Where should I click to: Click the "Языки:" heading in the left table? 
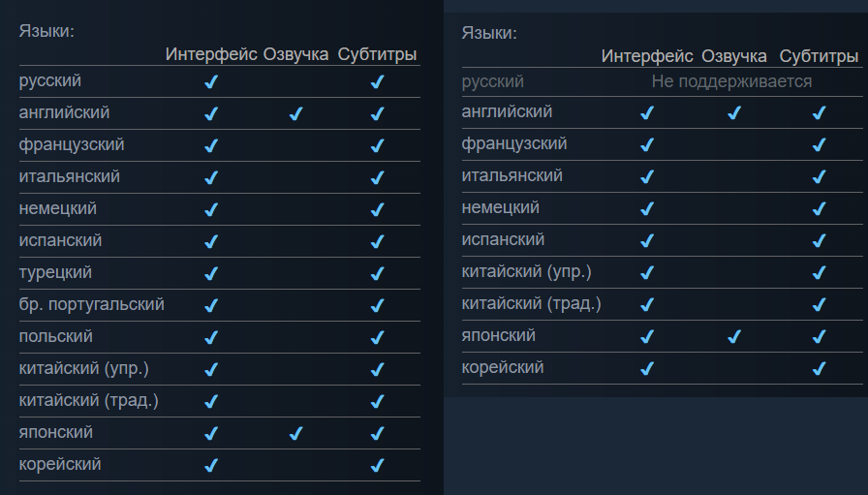46,30
